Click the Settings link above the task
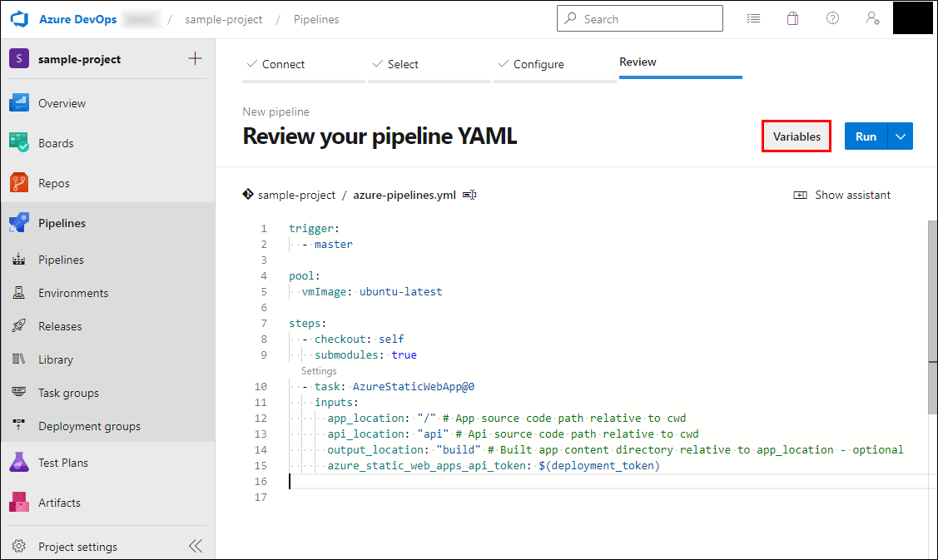 [319, 371]
